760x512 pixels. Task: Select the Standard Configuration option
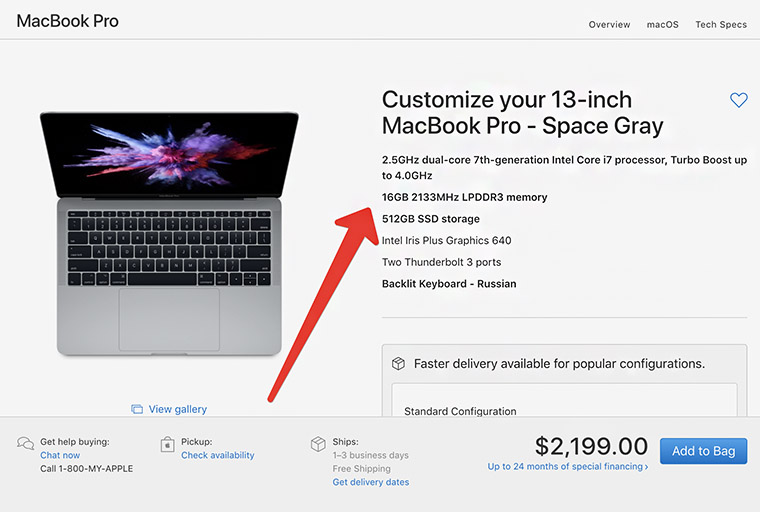click(460, 411)
